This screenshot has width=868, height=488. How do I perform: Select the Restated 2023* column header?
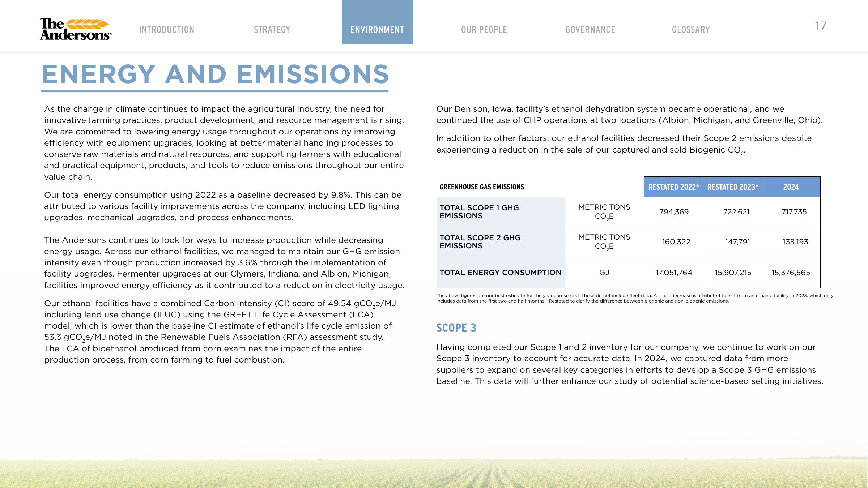[x=733, y=187]
